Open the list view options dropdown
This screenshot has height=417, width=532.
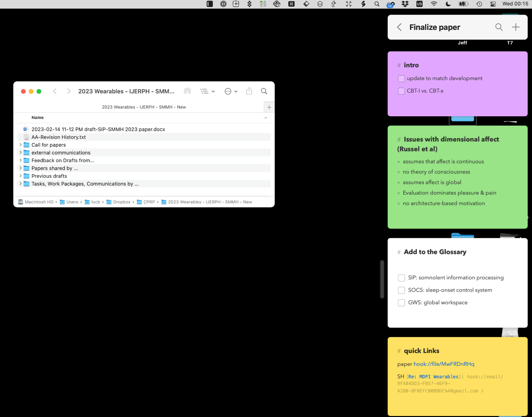pos(208,91)
